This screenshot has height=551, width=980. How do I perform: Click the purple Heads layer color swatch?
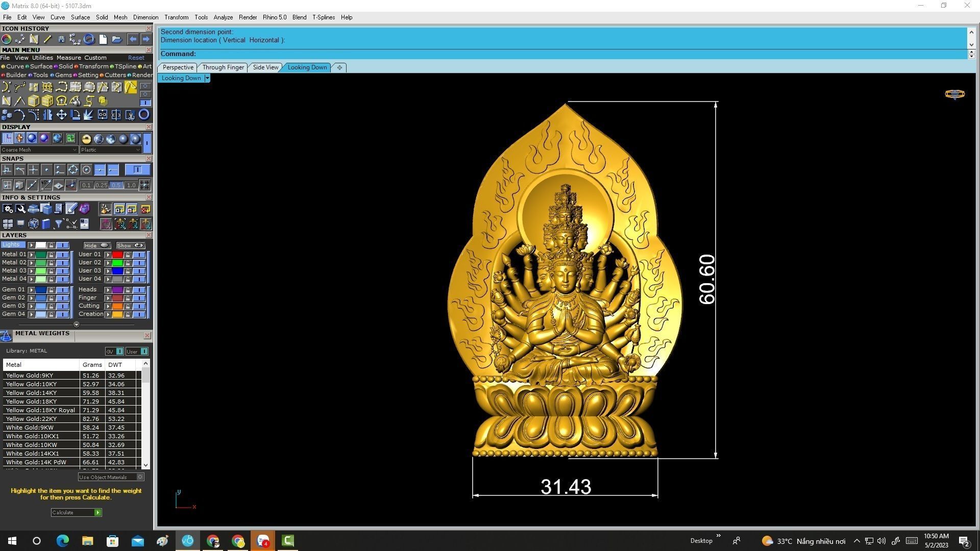[x=117, y=290]
